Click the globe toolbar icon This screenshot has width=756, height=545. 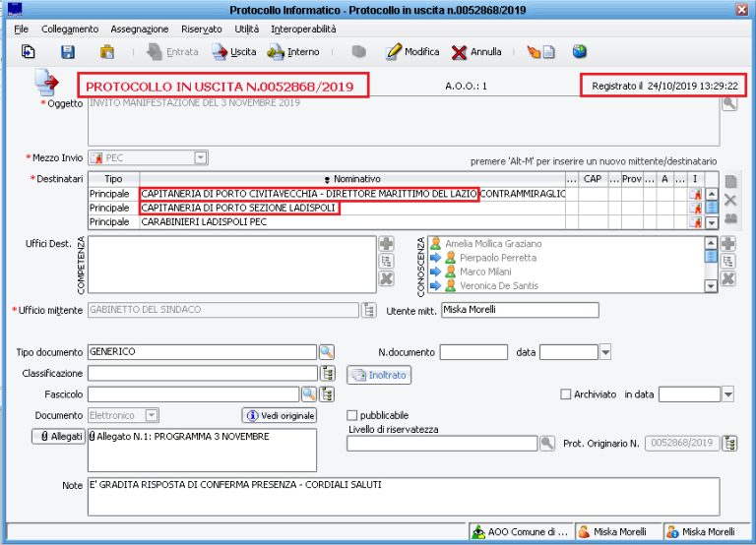(580, 51)
